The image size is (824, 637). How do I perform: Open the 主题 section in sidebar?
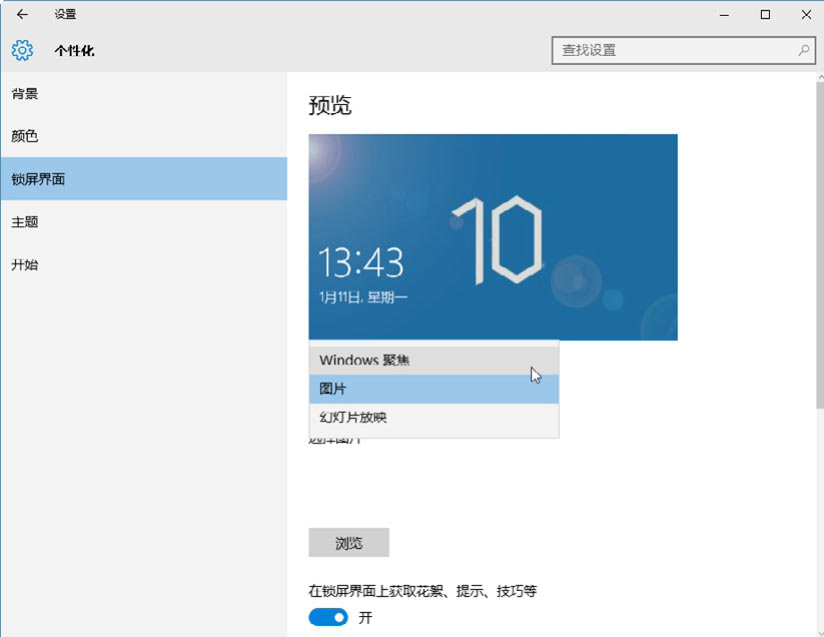(25, 222)
